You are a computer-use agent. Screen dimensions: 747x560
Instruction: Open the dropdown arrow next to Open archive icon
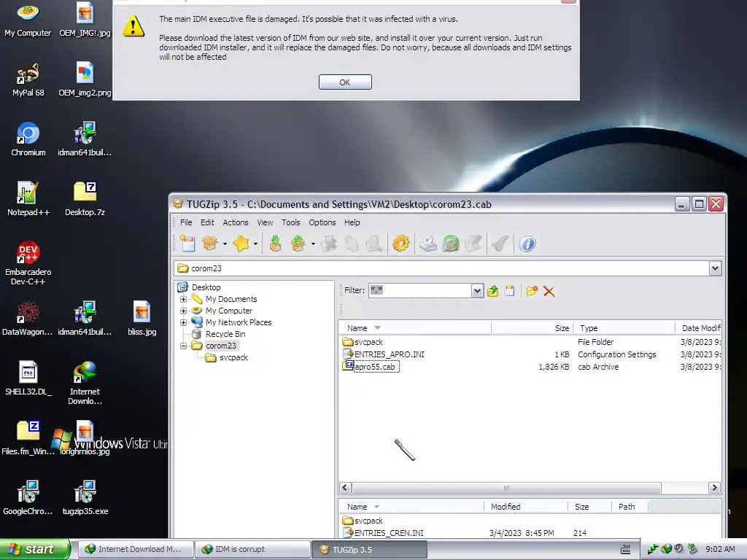click(225, 244)
